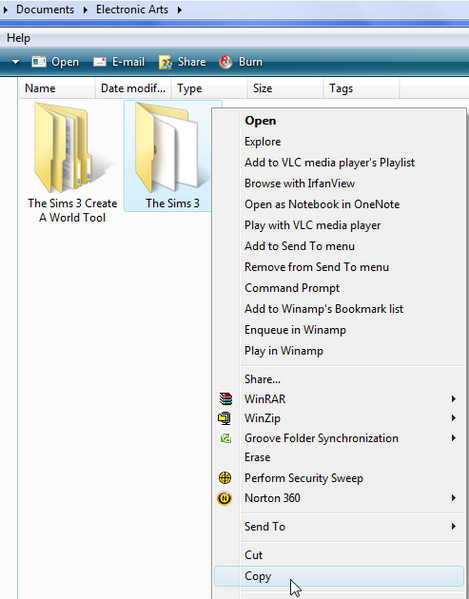Expand the Norton 360 submenu arrow
This screenshot has width=469, height=599.
pyautogui.click(x=453, y=498)
